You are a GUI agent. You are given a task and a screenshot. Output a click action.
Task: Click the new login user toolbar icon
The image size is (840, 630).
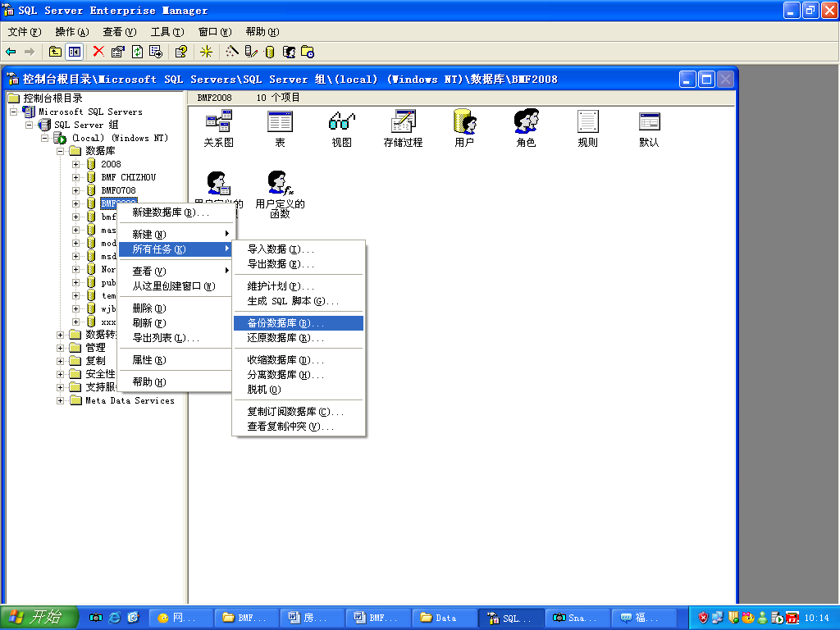pos(289,52)
